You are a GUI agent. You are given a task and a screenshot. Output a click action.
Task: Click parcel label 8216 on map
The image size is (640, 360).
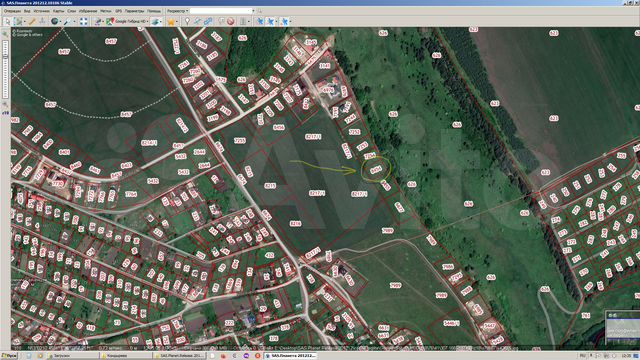[295, 224]
